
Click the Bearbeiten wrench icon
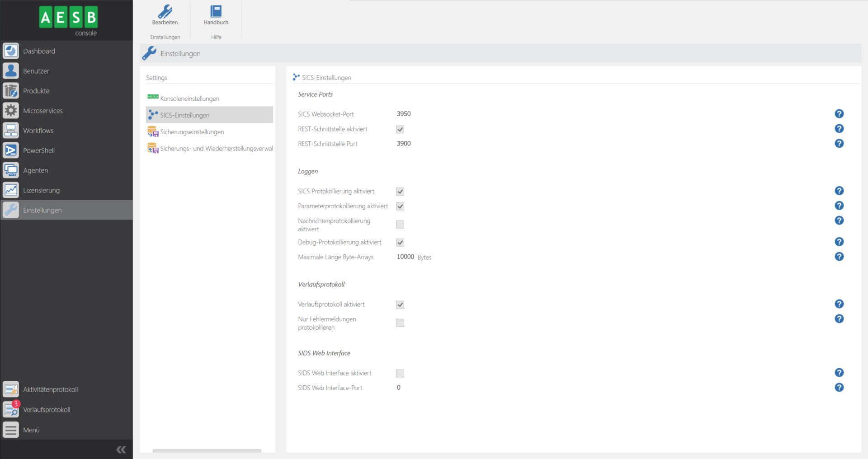point(165,12)
